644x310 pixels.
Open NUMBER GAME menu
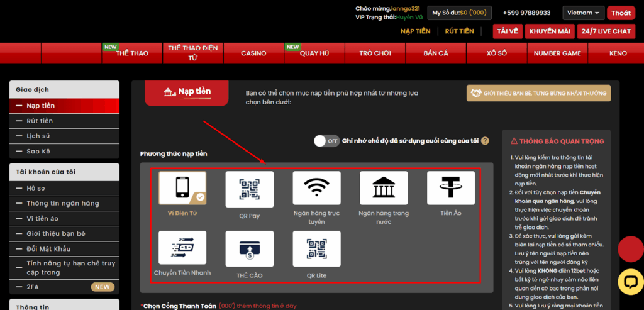pyautogui.click(x=557, y=53)
